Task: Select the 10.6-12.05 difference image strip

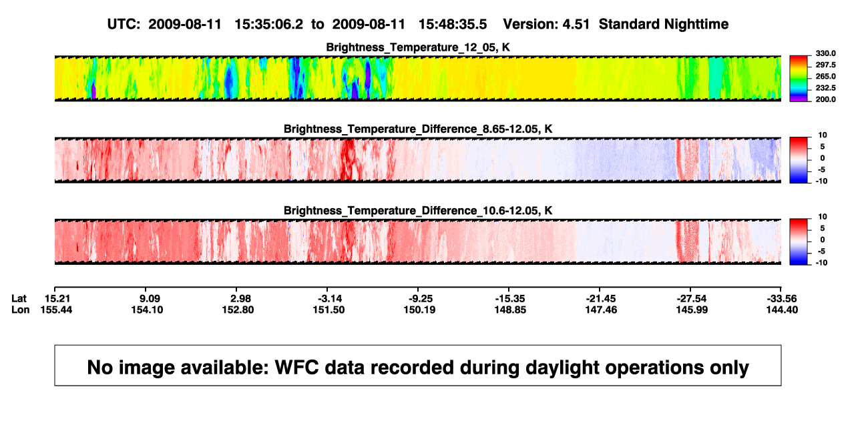Action: [x=417, y=241]
